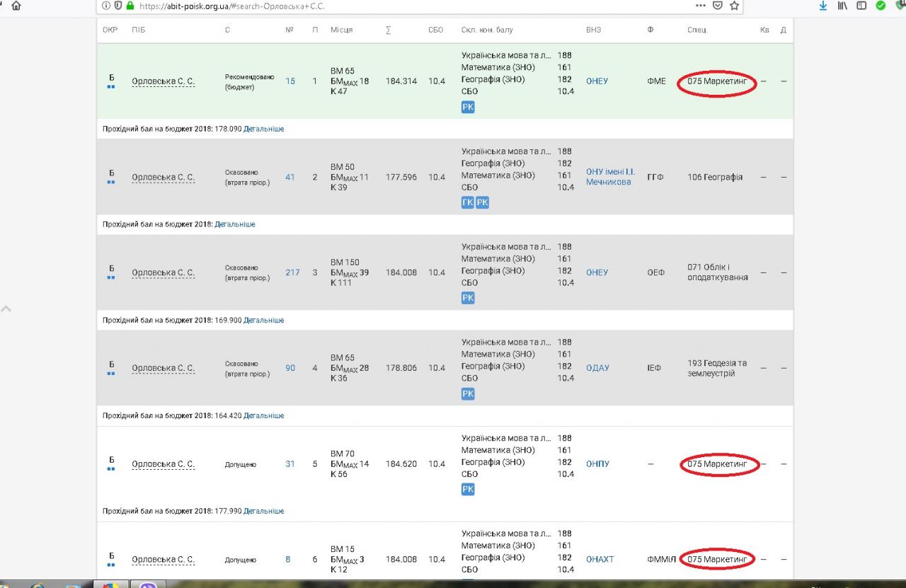Open the Firefox downloads arrow icon

click(x=823, y=6)
